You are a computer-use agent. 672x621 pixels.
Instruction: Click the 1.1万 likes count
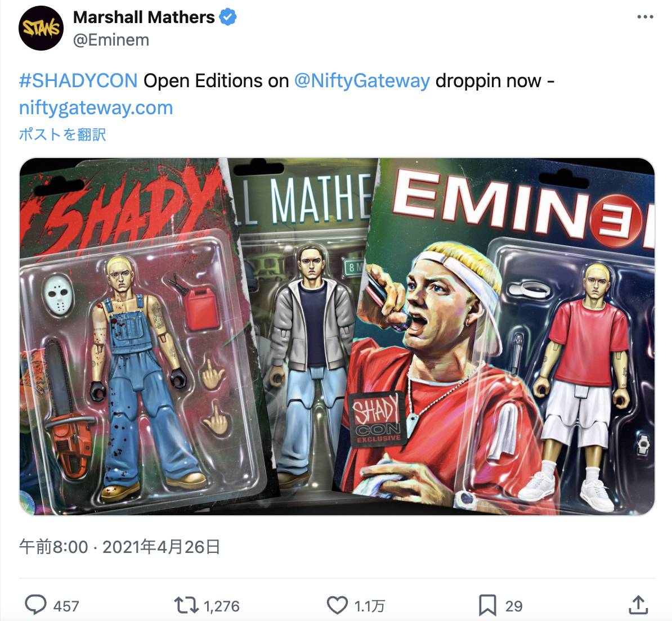pos(369,606)
